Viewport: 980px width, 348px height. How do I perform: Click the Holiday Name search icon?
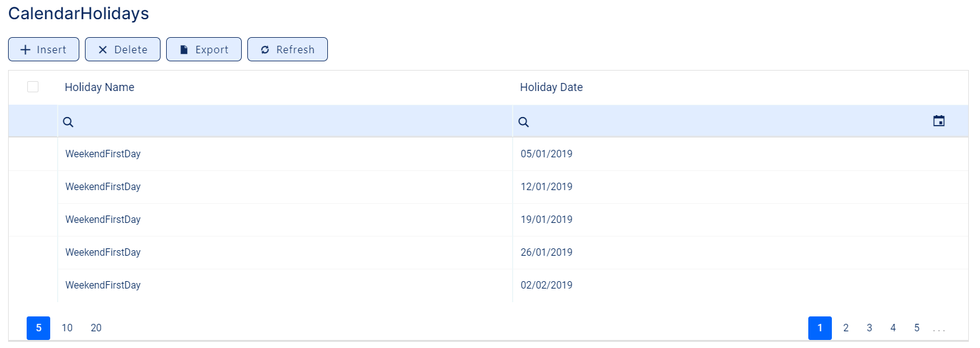pos(68,122)
